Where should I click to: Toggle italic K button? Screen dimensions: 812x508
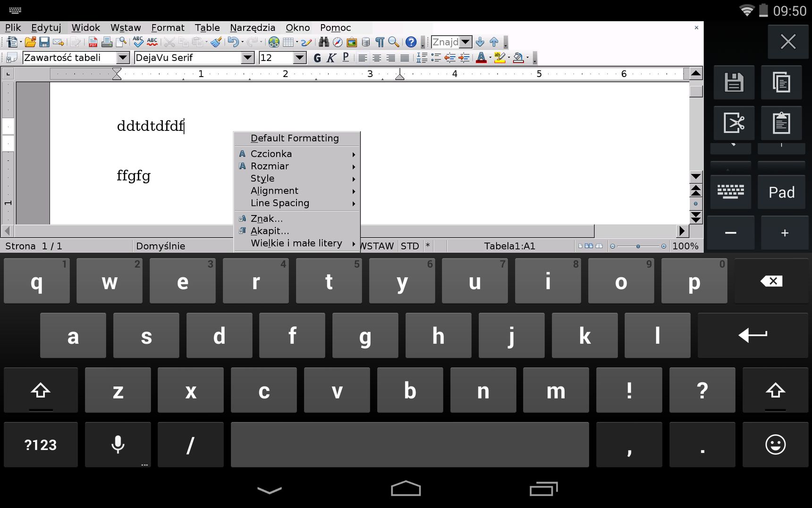331,58
